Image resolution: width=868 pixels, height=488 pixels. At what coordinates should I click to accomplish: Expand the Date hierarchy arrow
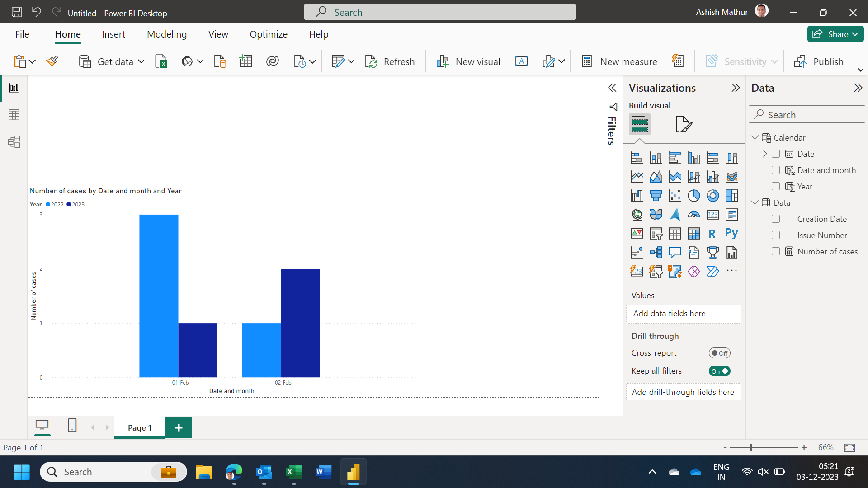[x=764, y=154]
